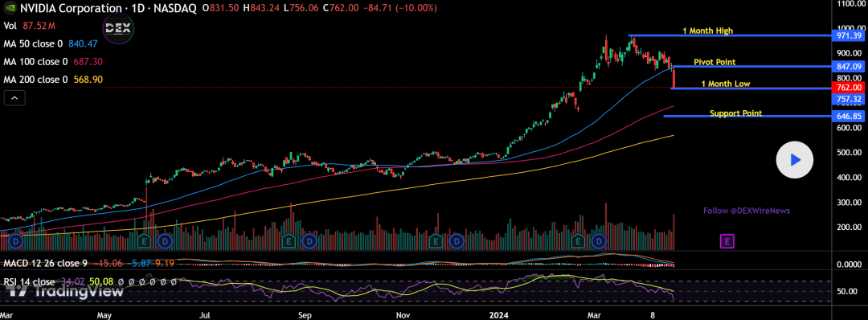Click the 500.00 price axis label
Viewport: 868px width, 320px height.
coord(850,152)
